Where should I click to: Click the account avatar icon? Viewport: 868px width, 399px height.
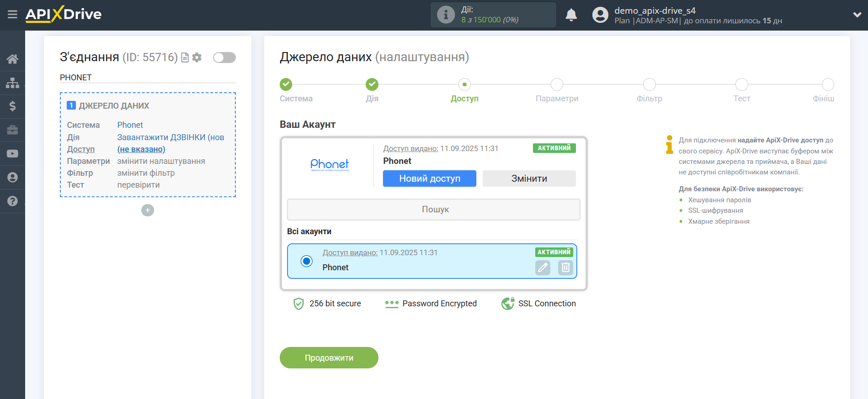(x=600, y=15)
